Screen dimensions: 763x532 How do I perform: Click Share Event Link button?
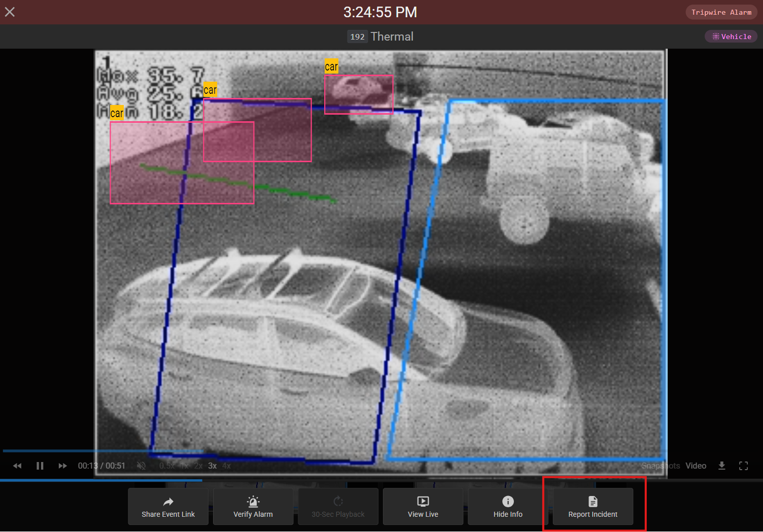click(x=168, y=507)
